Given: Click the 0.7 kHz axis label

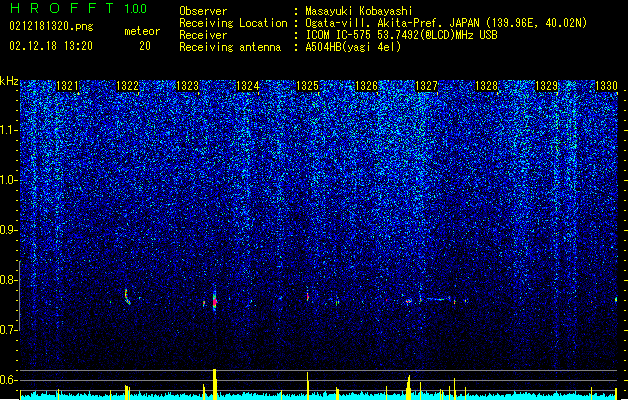Looking at the screenshot, I should (x=9, y=330).
